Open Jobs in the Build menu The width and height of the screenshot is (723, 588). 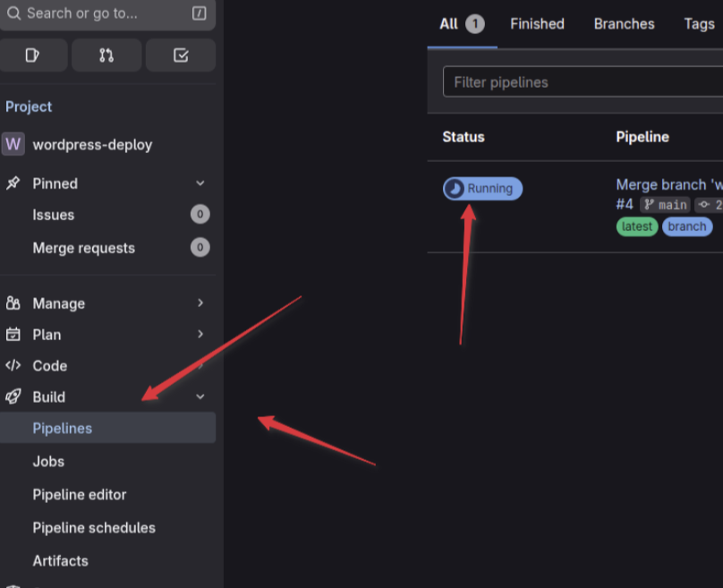point(108,461)
